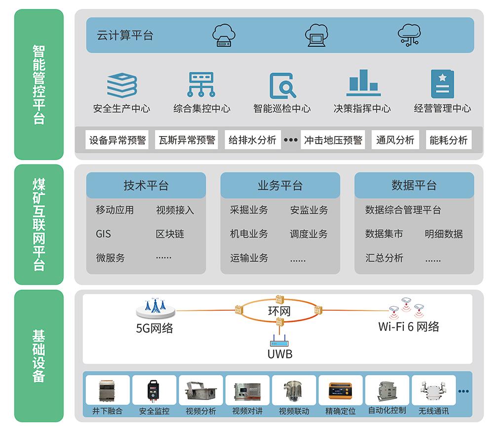
Task: Open the 技术平台 header tab
Action: [x=146, y=185]
